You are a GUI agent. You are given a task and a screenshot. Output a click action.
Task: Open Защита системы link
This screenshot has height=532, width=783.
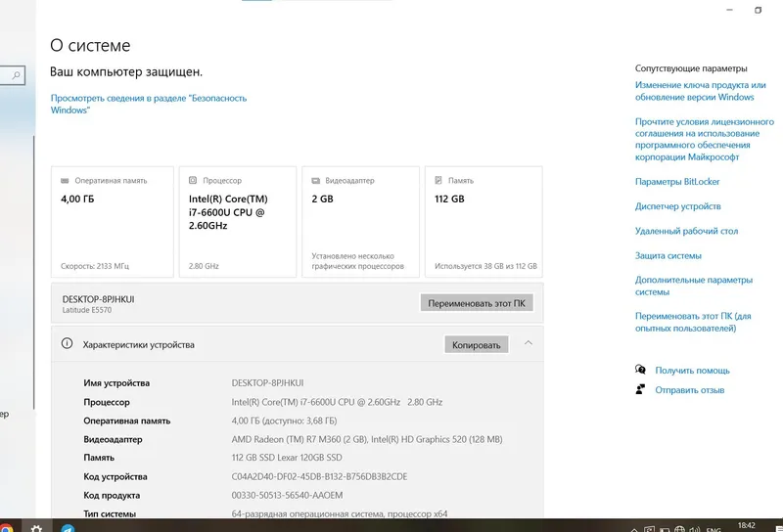(x=668, y=255)
